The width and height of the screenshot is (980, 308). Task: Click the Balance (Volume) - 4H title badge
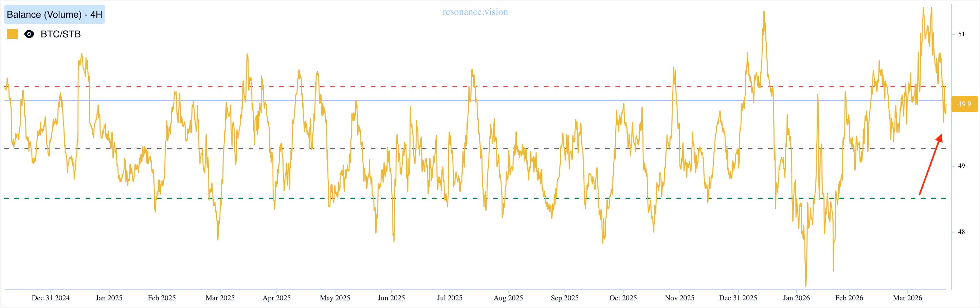tap(54, 15)
